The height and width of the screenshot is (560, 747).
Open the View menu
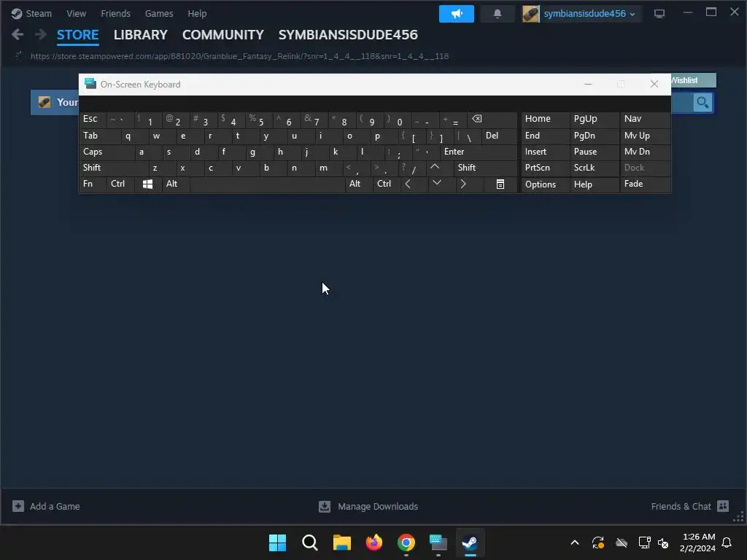(76, 13)
